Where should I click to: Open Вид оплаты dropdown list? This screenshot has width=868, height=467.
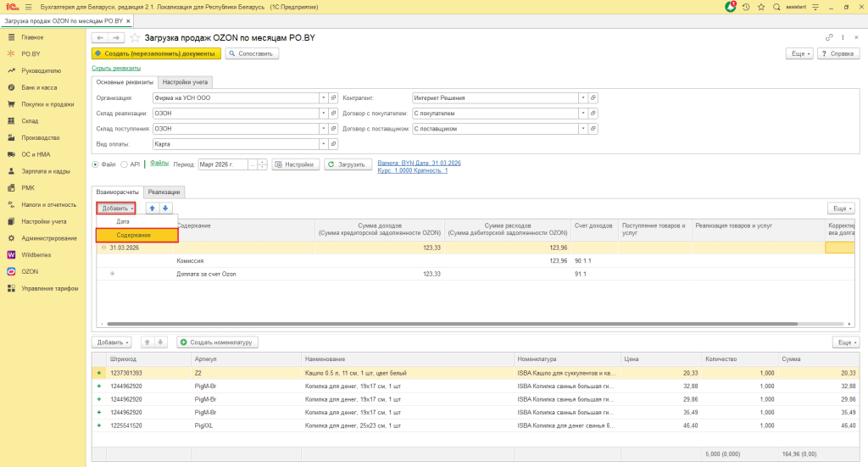323,144
